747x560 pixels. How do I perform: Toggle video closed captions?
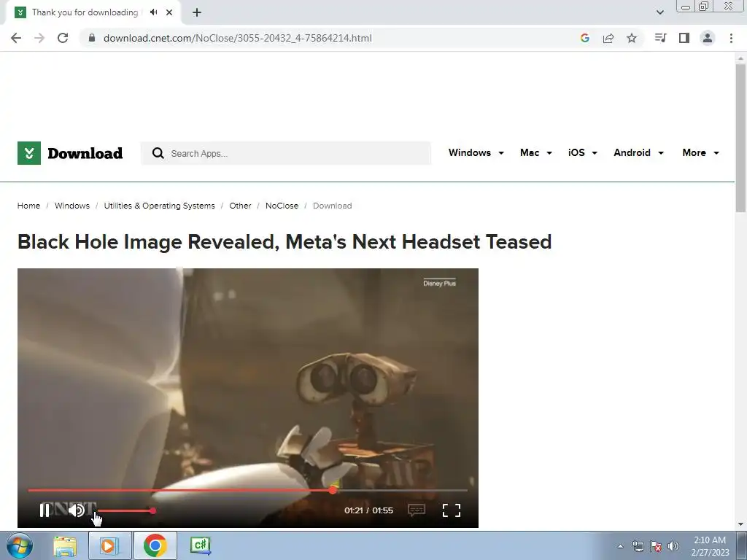coord(417,510)
